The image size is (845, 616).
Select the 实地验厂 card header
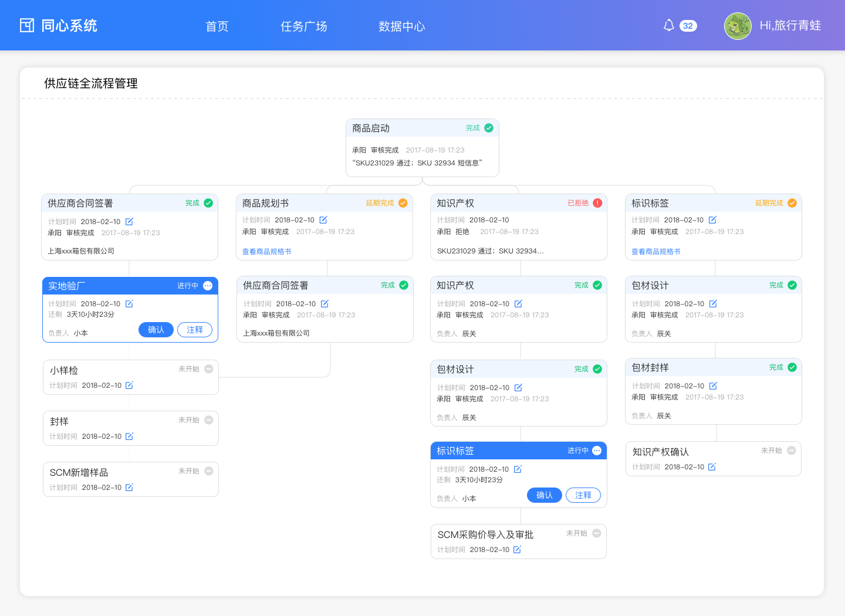[130, 286]
